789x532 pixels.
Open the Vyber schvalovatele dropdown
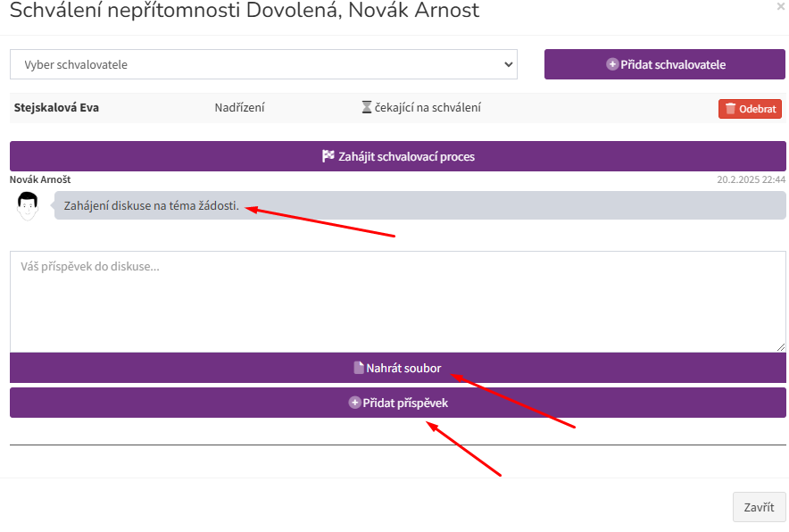[263, 64]
